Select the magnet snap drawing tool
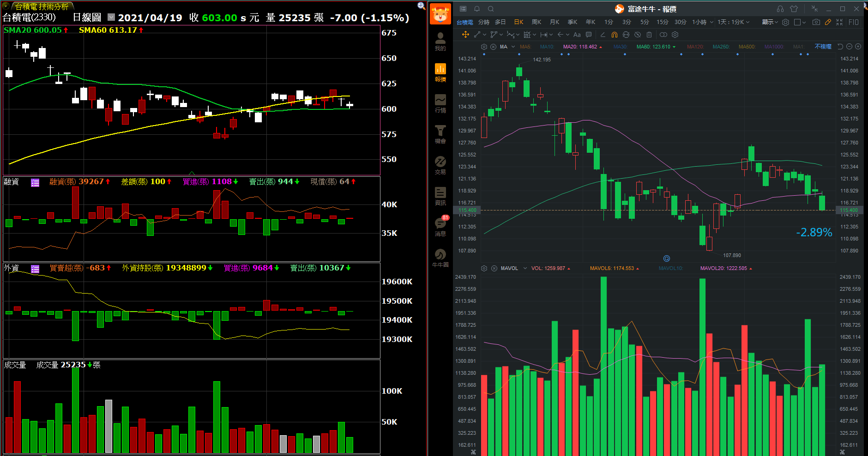 614,35
